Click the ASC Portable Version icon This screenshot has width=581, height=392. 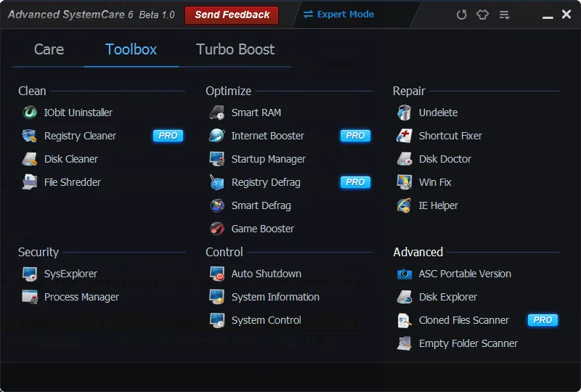(405, 274)
